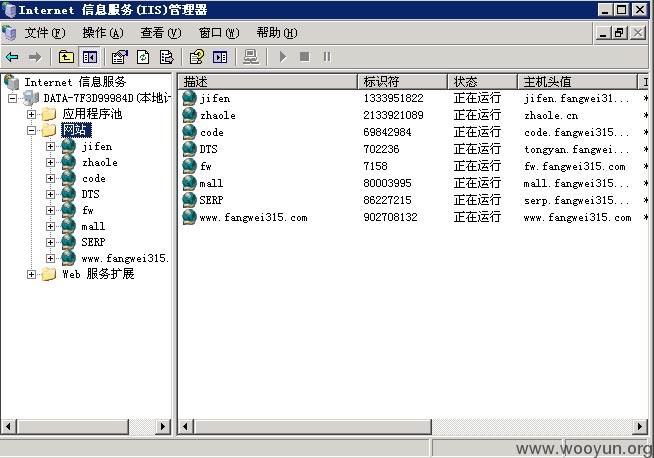The height and width of the screenshot is (458, 654).
Task: Expand the 应用程序池 tree node
Action: click(x=31, y=114)
